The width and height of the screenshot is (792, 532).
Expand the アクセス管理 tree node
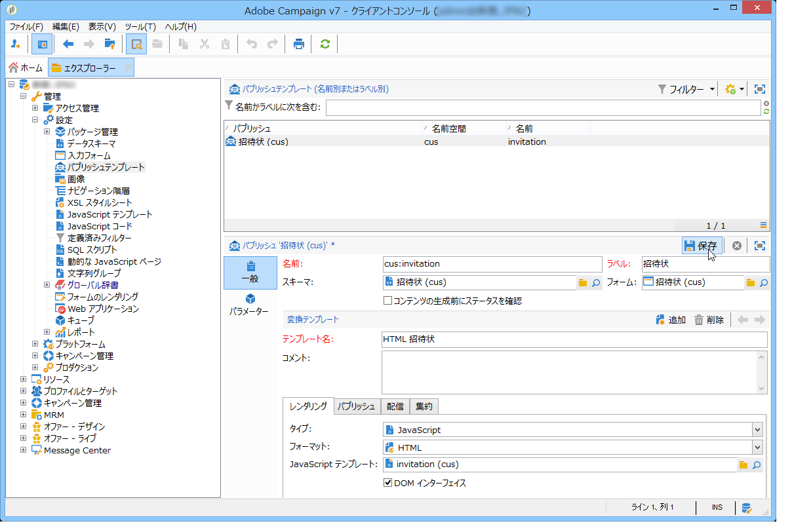[x=35, y=108]
